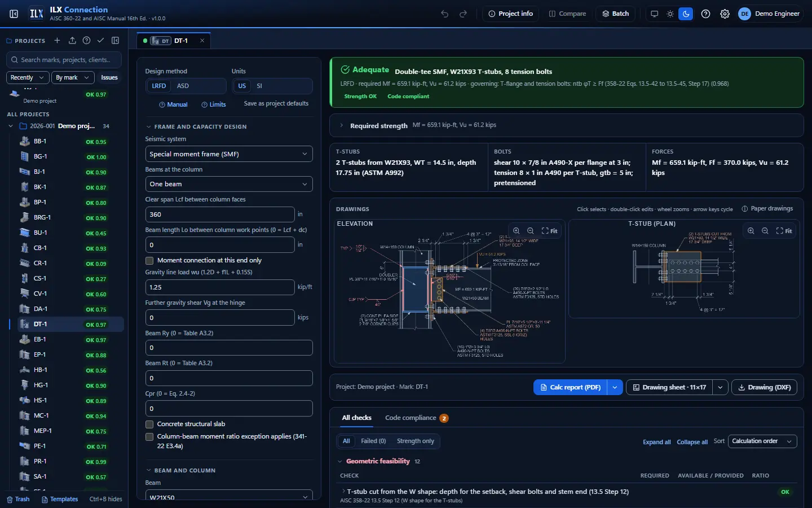The height and width of the screenshot is (508, 812).
Task: Switch to the All checks tab
Action: pos(356,418)
